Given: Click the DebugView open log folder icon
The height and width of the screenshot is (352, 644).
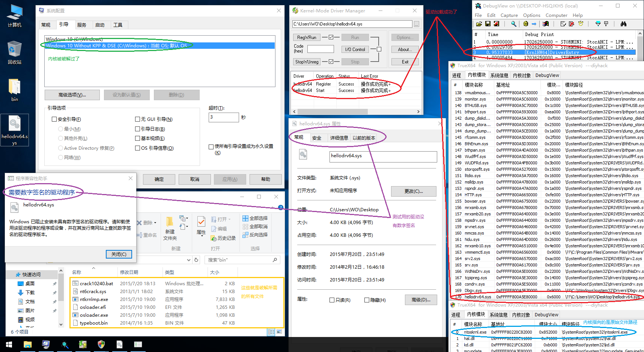Looking at the screenshot, I should point(479,24).
